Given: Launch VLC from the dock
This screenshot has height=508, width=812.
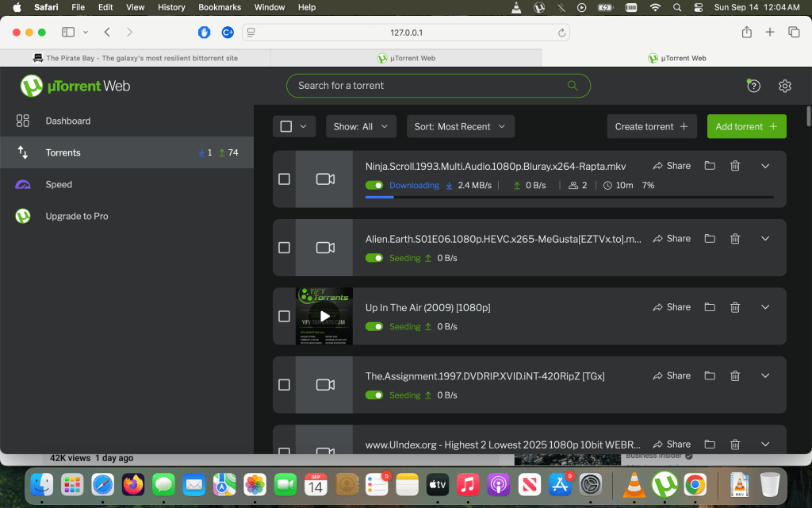Looking at the screenshot, I should pos(634,483).
